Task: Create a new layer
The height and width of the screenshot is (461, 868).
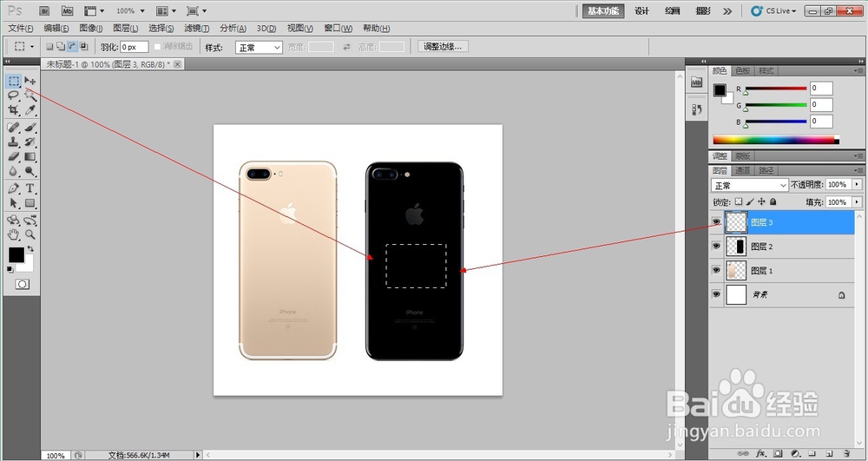Action: [829, 453]
